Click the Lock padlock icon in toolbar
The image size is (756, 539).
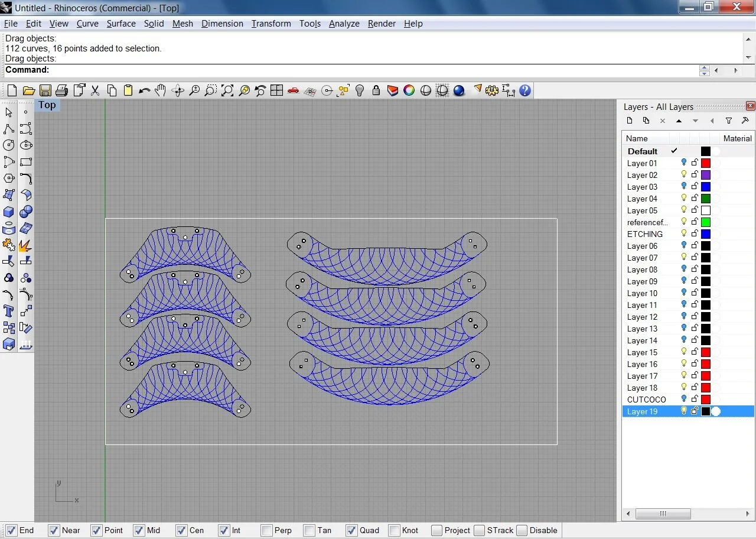(x=376, y=90)
